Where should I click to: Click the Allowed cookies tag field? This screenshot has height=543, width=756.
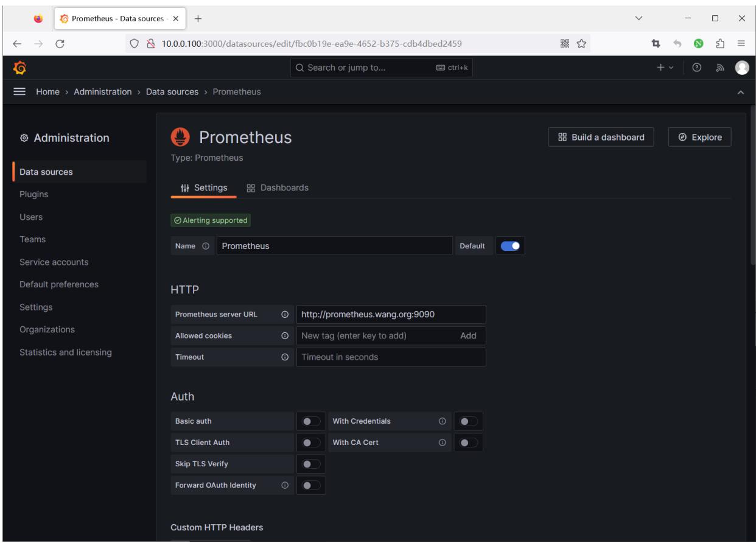coord(391,335)
